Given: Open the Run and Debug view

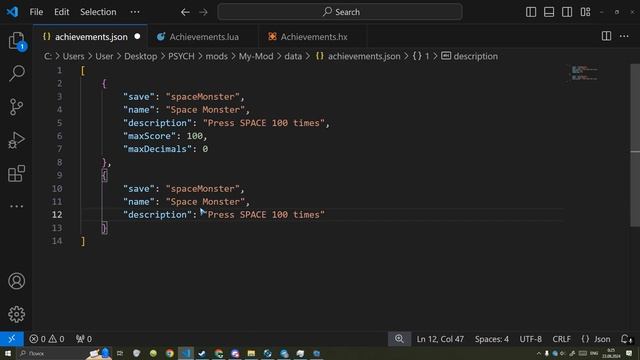Looking at the screenshot, I should 16,140.
